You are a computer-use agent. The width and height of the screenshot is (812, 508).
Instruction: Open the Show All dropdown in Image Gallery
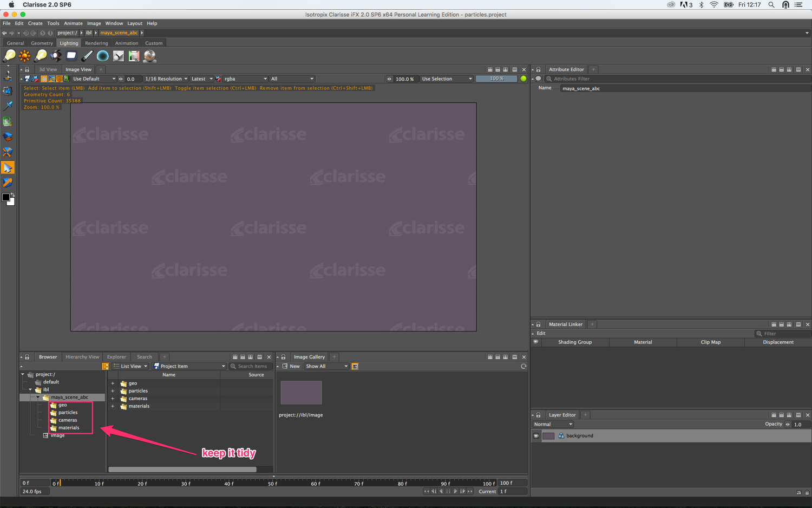[326, 367]
